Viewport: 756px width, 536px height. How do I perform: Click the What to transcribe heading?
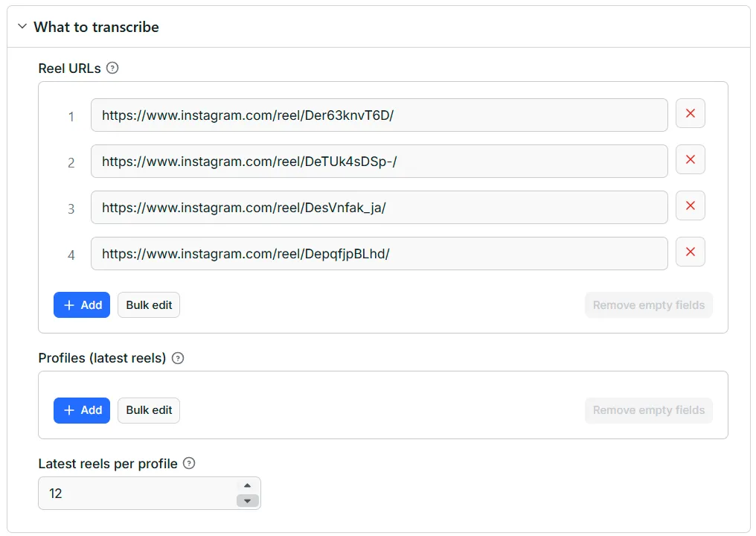96,27
